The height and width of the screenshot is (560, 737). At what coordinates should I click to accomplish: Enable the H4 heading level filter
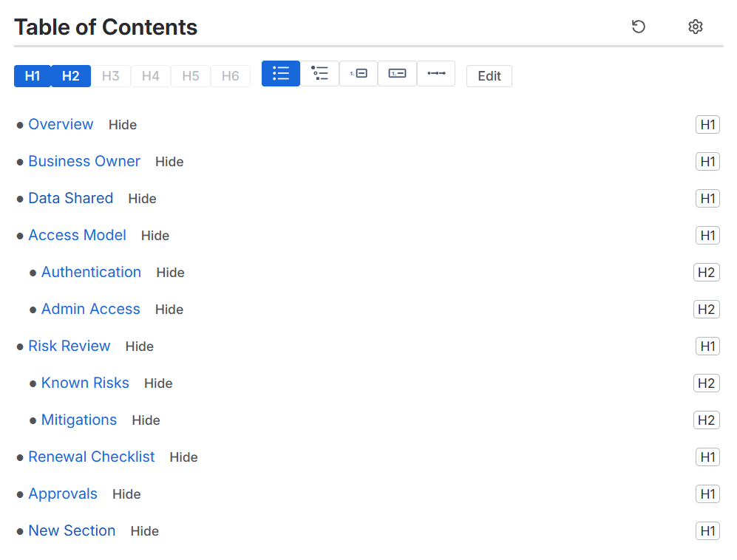[150, 76]
